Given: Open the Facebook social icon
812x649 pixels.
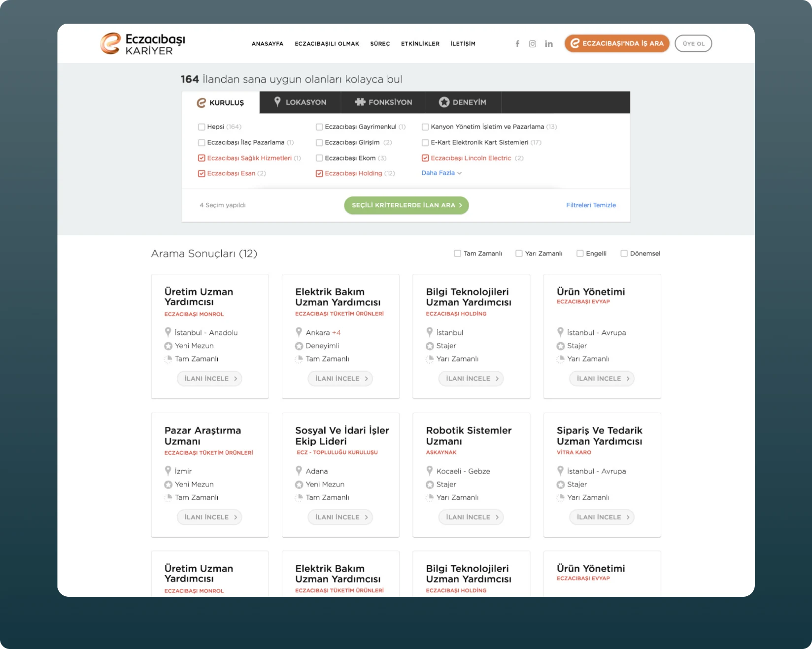Looking at the screenshot, I should pyautogui.click(x=517, y=44).
